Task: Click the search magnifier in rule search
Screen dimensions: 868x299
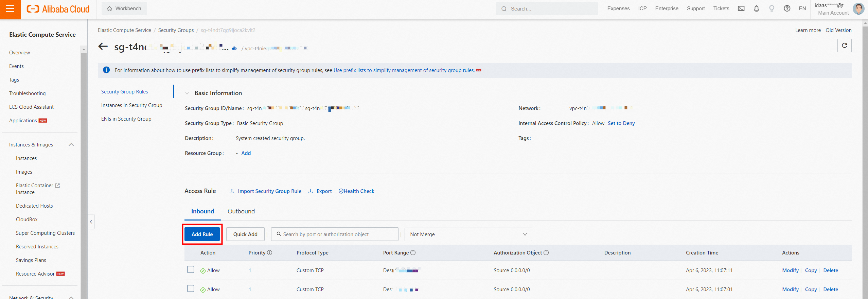Action: [279, 234]
